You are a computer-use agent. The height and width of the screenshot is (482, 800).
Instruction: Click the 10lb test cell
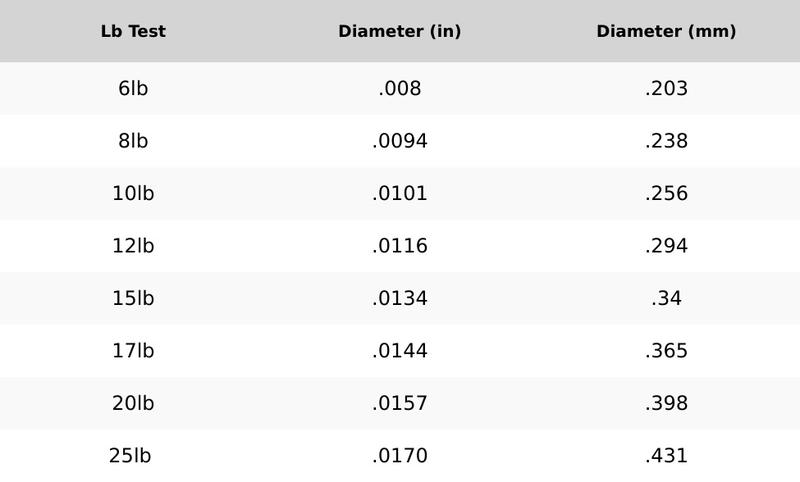point(133,194)
